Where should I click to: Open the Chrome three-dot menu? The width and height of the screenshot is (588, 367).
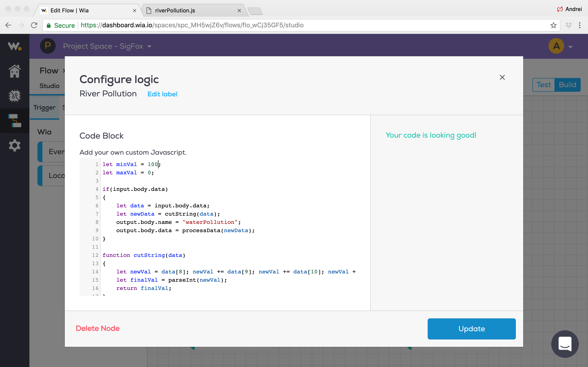tap(580, 25)
